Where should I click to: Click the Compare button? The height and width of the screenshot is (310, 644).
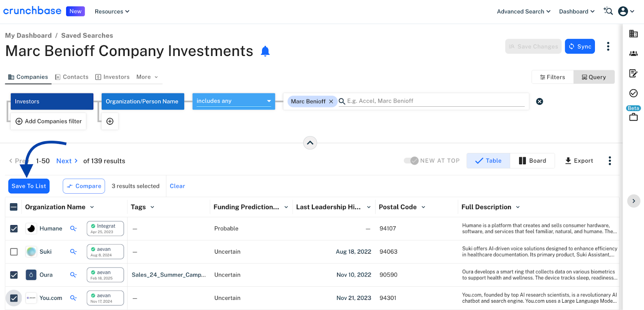pyautogui.click(x=84, y=186)
